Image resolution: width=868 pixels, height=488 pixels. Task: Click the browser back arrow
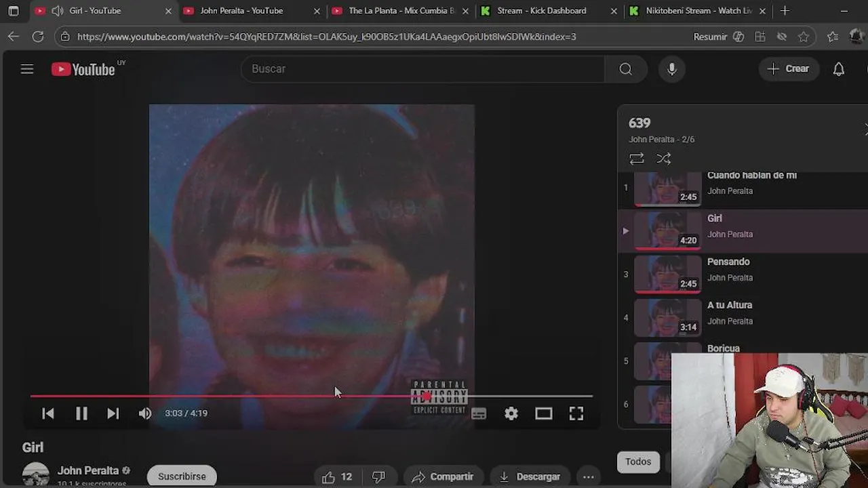coord(14,37)
